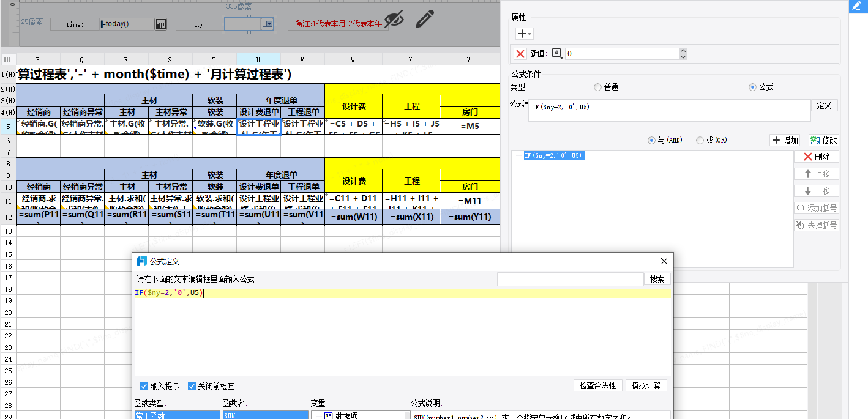The width and height of the screenshot is (868, 419).
Task: Select 常用函数 in function type list
Action: click(x=178, y=415)
